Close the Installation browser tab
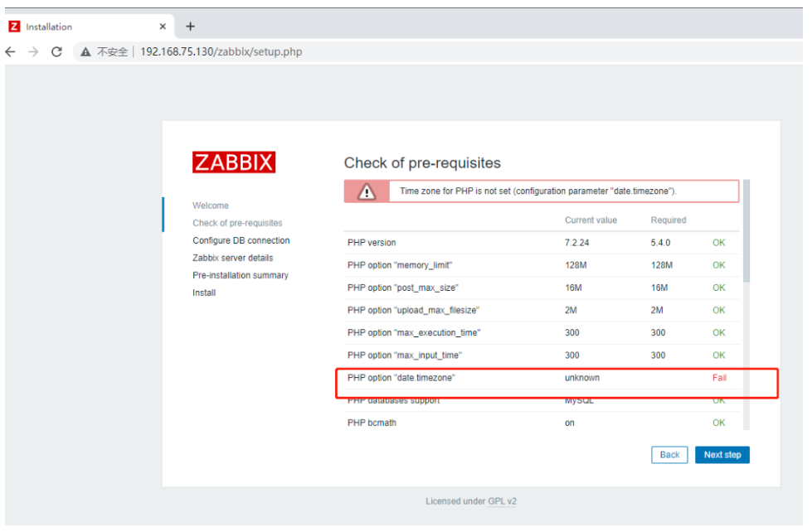Image resolution: width=812 pixels, height=532 pixels. coord(163,27)
